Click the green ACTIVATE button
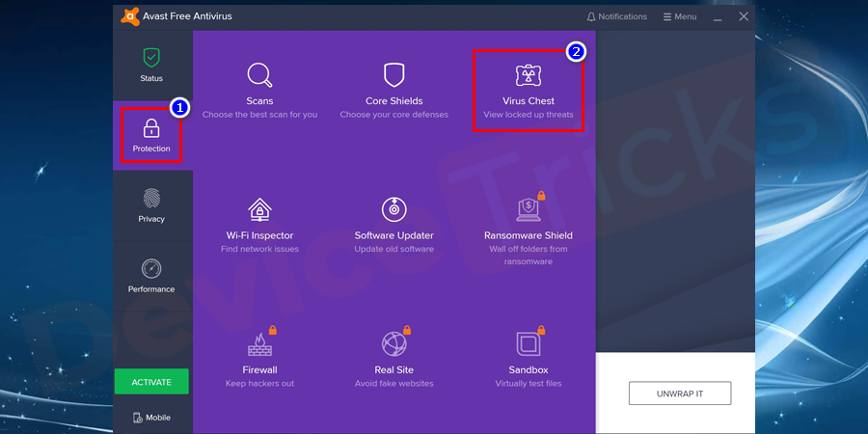Screen dimensions: 868x434 pos(151,382)
